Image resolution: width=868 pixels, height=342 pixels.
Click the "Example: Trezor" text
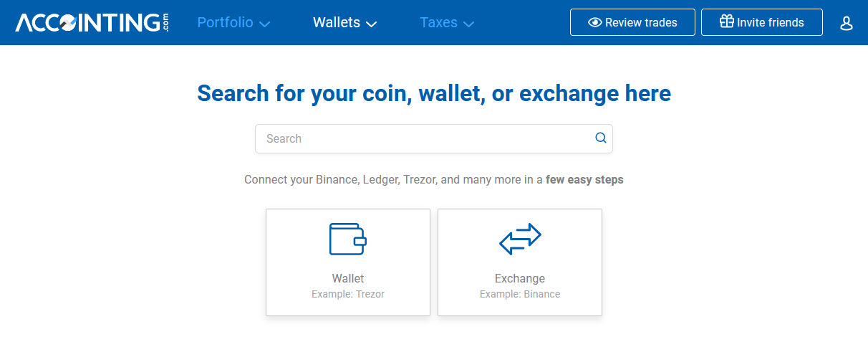[348, 294]
